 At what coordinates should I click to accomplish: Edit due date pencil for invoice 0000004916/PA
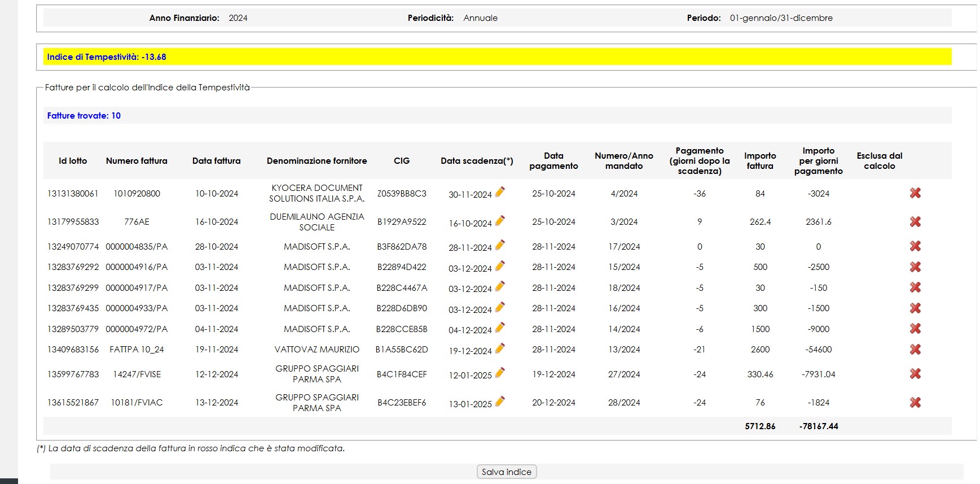pos(500,266)
